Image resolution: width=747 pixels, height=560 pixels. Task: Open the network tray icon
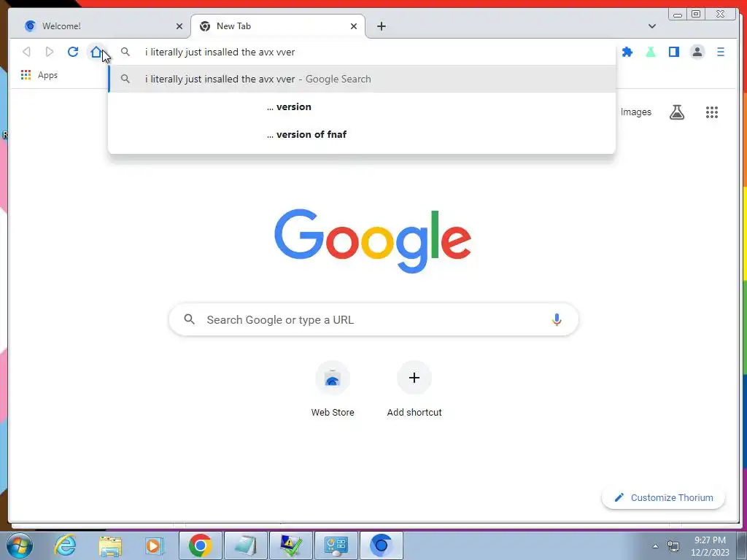pos(673,546)
